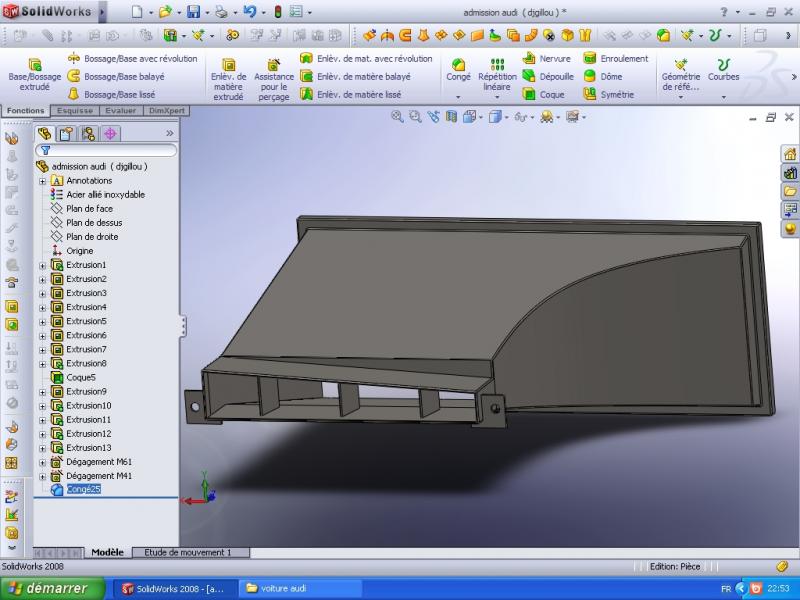Select Bossage/Base avec révolution
800x600 pixels.
click(132, 59)
